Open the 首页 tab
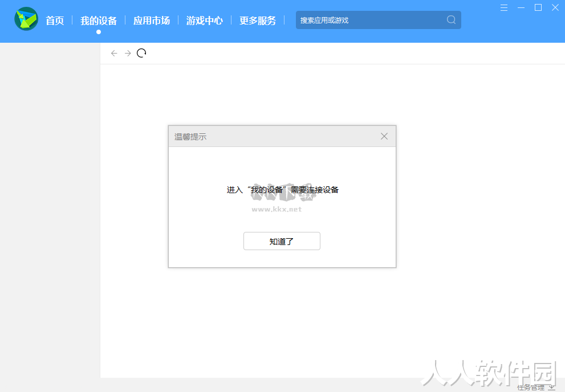 [55, 21]
